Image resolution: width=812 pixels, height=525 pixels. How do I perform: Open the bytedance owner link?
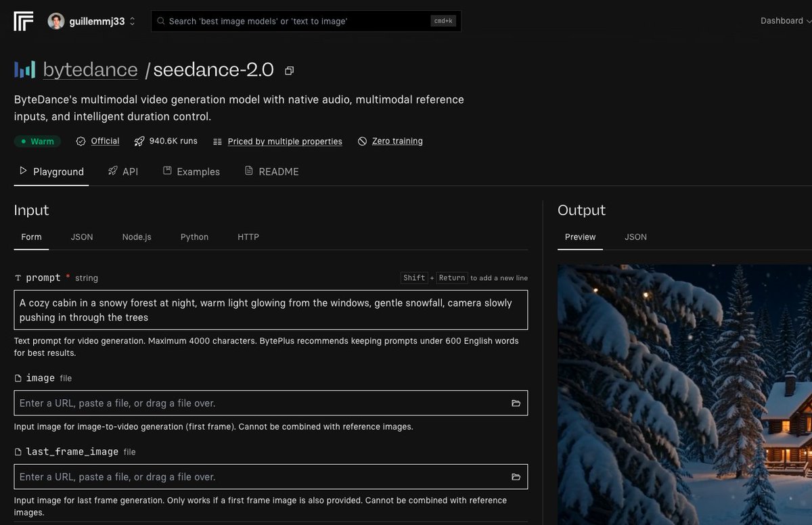pos(90,70)
